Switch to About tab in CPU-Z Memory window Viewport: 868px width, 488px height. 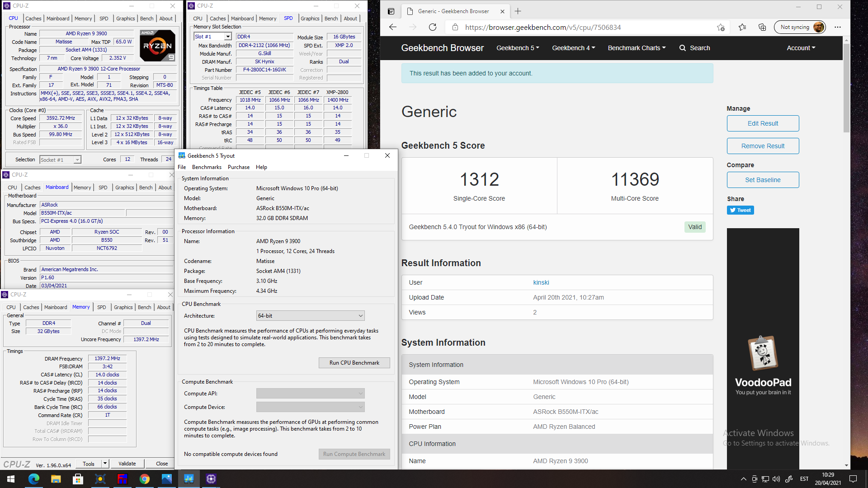click(x=164, y=307)
